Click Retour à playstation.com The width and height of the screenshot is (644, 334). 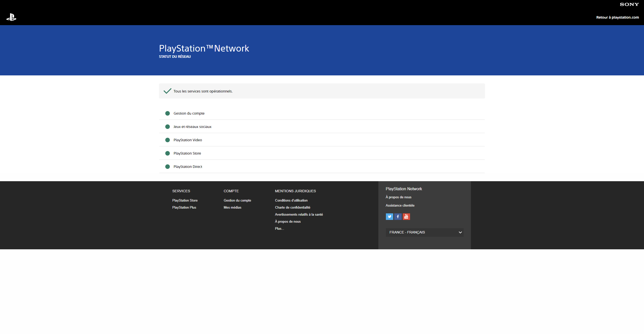[x=618, y=17]
